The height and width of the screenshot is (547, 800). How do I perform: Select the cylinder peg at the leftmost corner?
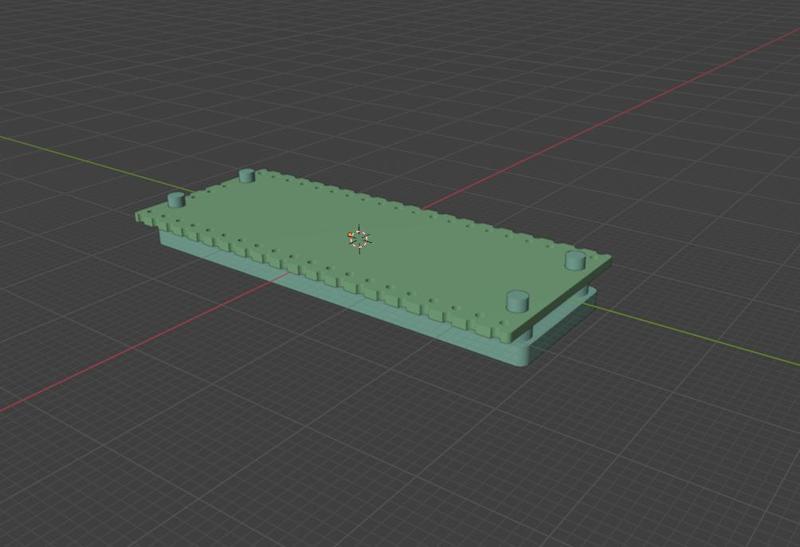point(176,200)
